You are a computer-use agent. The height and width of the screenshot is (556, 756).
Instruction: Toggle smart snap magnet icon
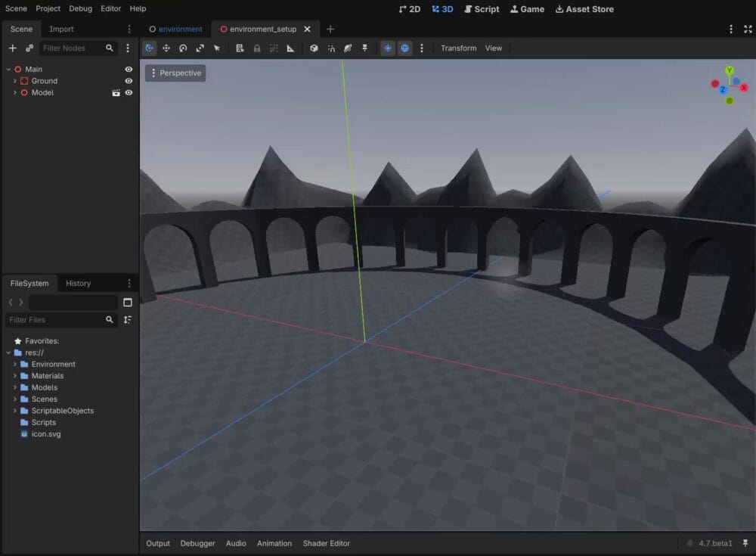point(331,48)
